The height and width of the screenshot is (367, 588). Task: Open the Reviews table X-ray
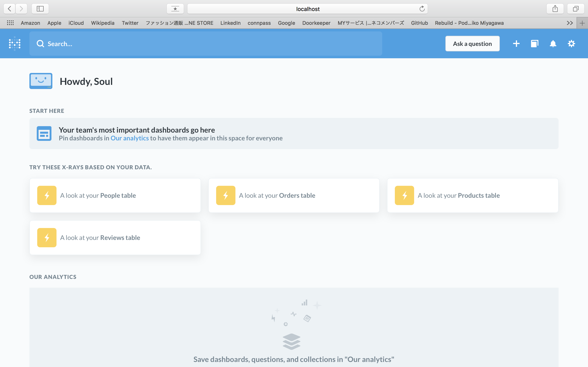point(115,238)
